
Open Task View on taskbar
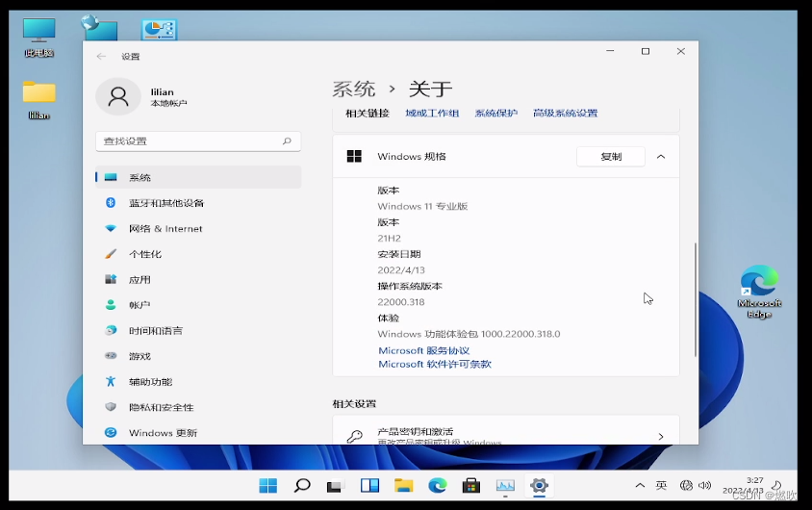pyautogui.click(x=336, y=486)
